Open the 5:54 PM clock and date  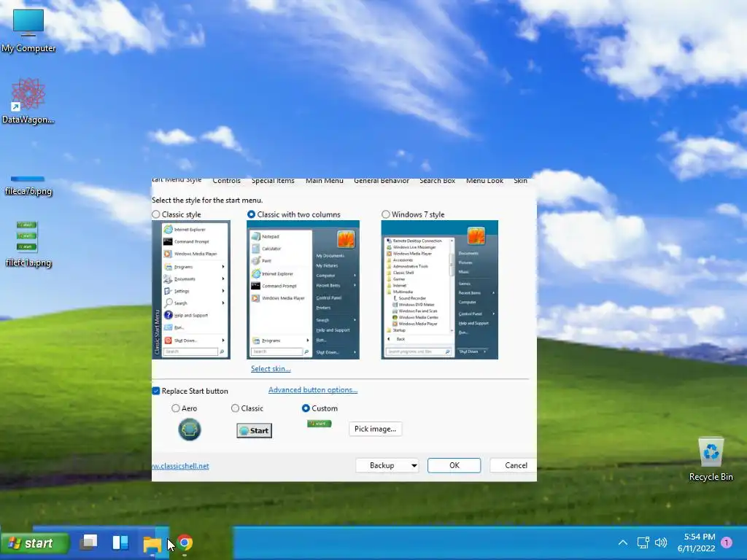tap(697, 542)
